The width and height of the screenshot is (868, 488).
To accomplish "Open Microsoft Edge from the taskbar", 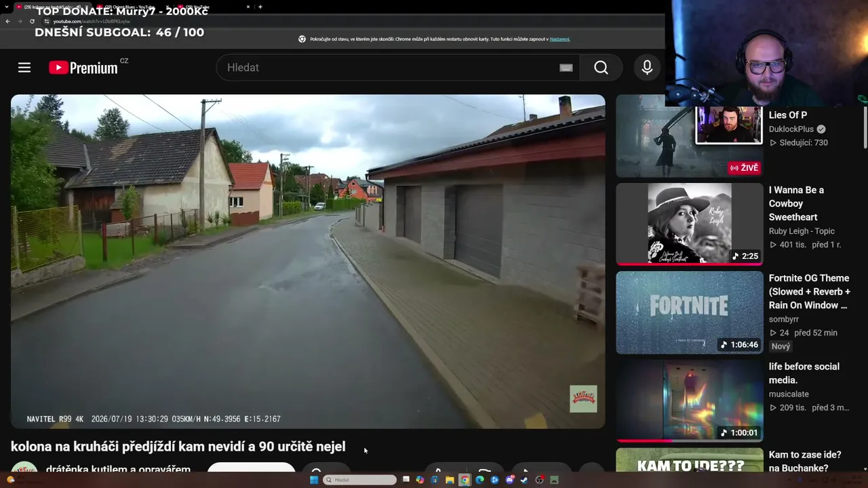I will point(479,480).
